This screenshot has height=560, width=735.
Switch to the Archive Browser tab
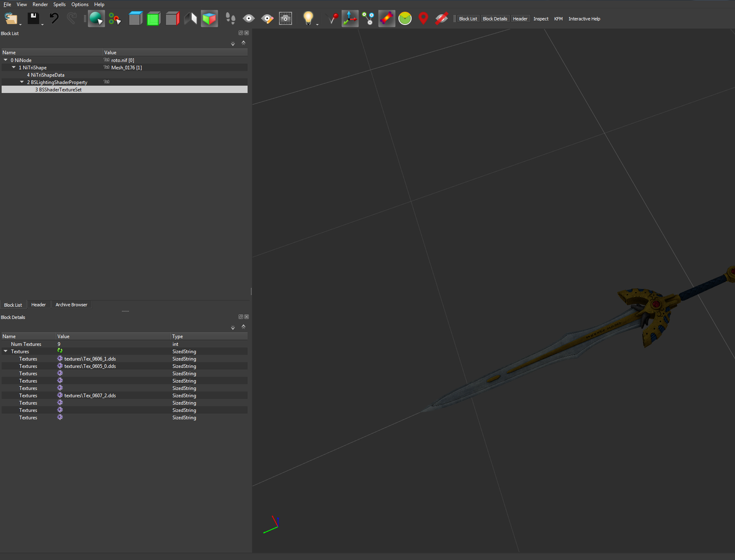tap(72, 305)
